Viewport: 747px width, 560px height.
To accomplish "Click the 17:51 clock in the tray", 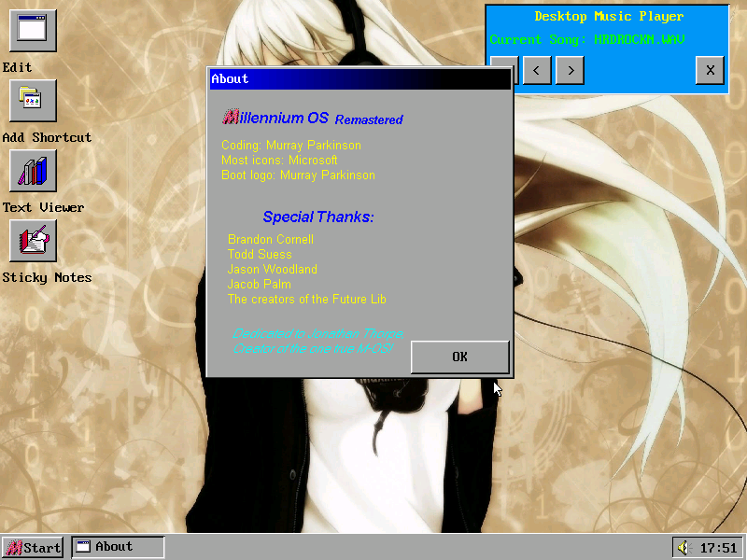I will coord(718,548).
